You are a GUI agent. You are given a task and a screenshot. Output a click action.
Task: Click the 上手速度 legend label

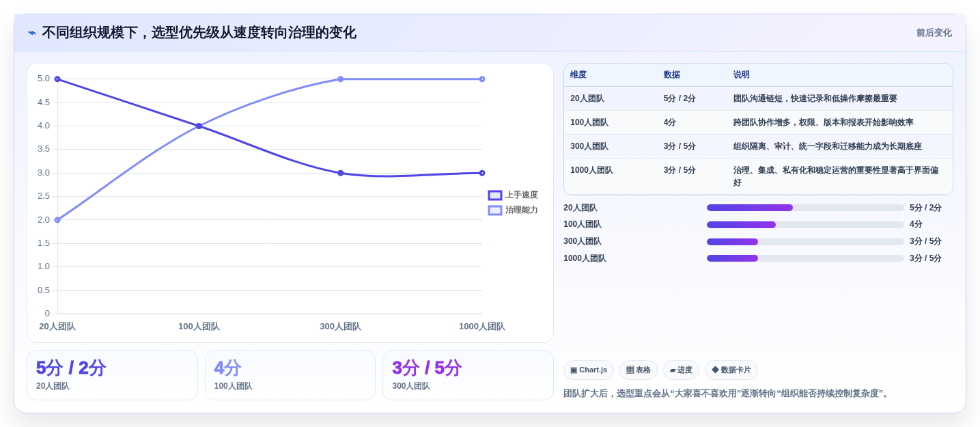[x=522, y=195]
